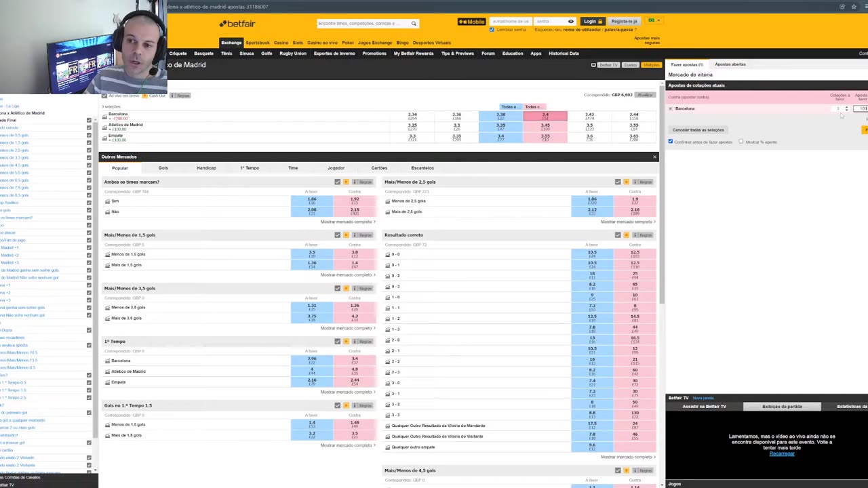Expand full Mais/Menos de 1,5 gols market

tap(348, 275)
